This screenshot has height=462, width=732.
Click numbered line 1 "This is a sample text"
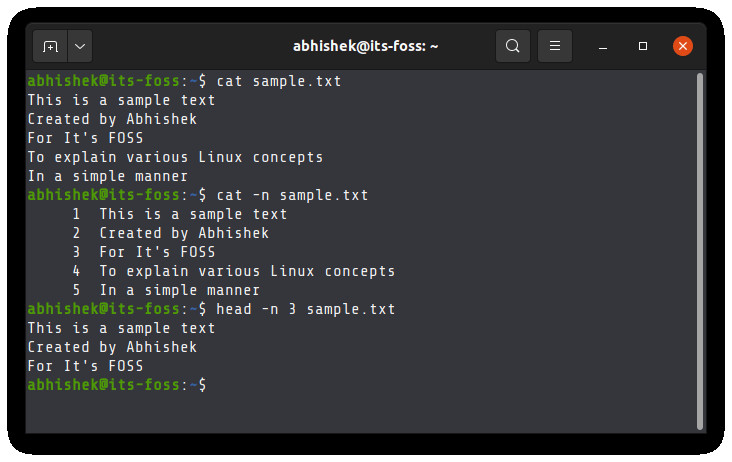pyautogui.click(x=193, y=214)
